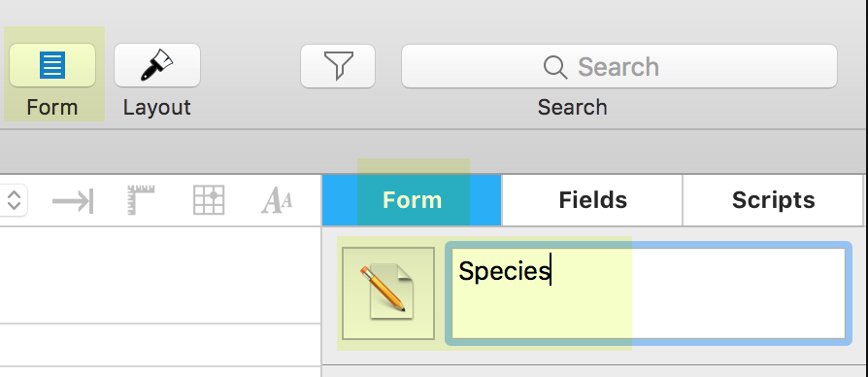Focus the Species form name field
Viewport: 868px width, 377px height.
tap(649, 292)
